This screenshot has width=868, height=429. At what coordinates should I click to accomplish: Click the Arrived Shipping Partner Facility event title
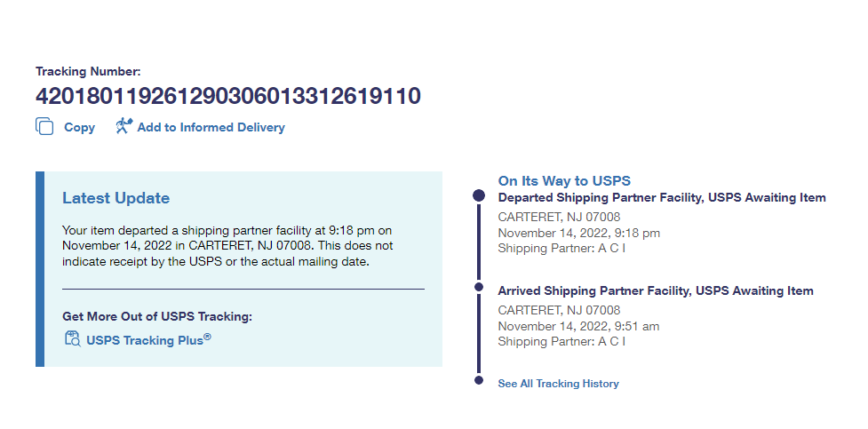656,290
